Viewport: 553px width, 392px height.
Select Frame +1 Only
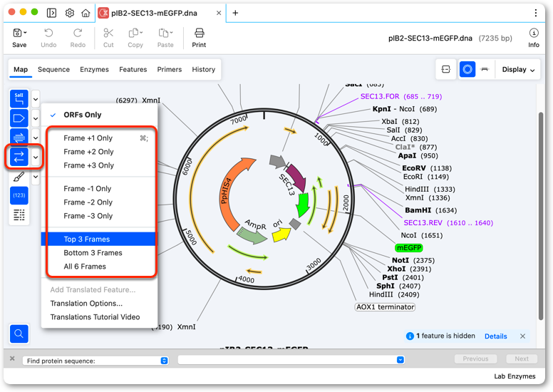pos(99,138)
